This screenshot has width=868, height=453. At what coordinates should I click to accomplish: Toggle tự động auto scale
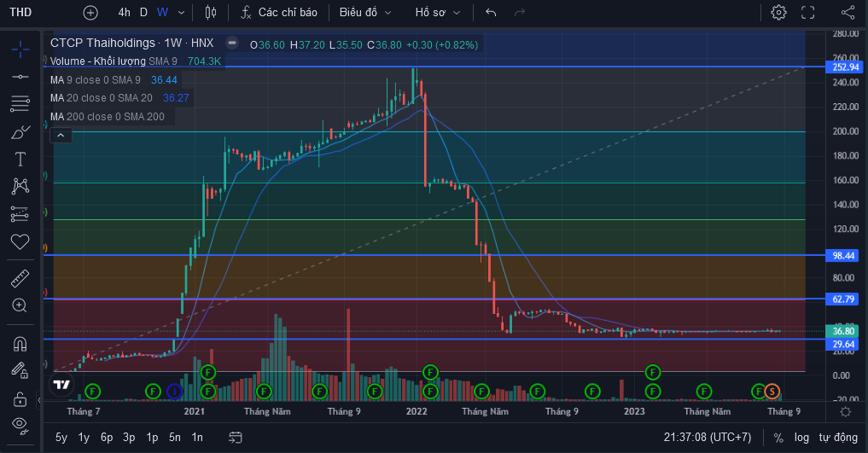838,438
